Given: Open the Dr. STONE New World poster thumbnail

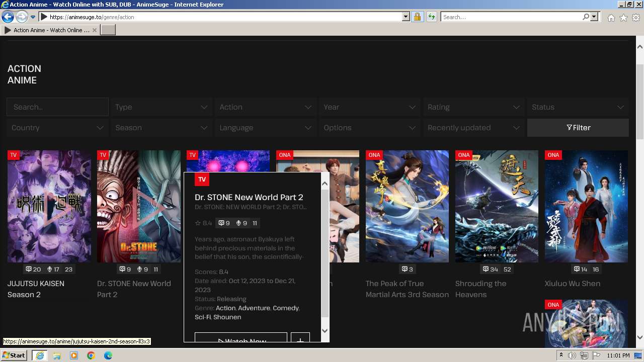Looking at the screenshot, I should (x=139, y=206).
